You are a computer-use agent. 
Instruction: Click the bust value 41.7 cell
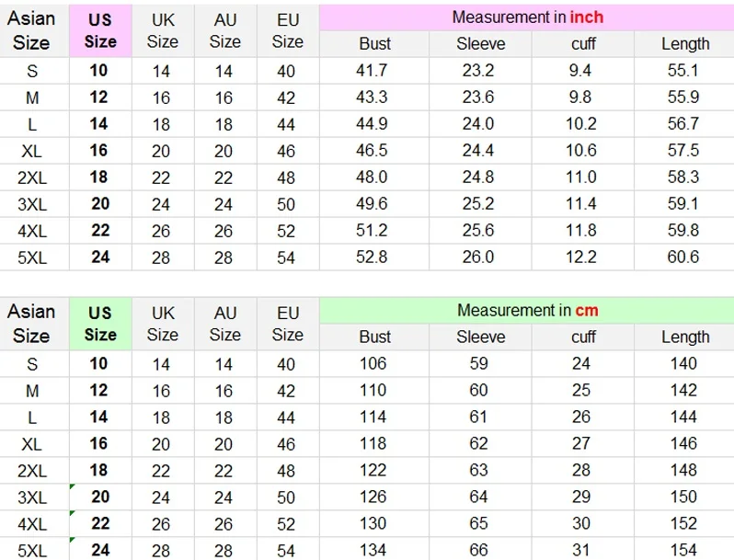pyautogui.click(x=374, y=71)
